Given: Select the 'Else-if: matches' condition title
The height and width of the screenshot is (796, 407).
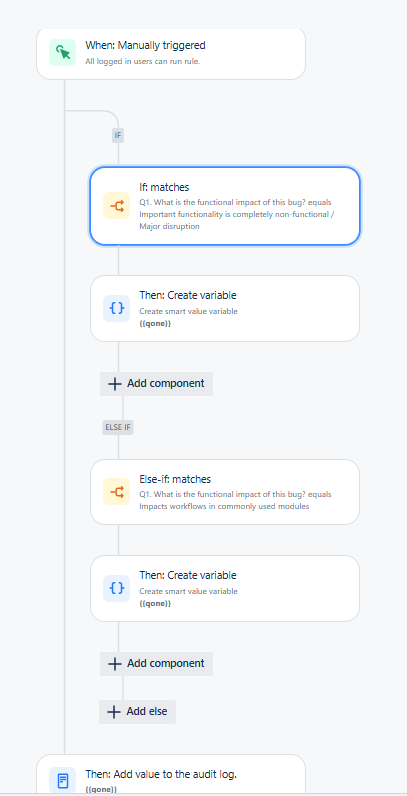Looking at the screenshot, I should 175,479.
